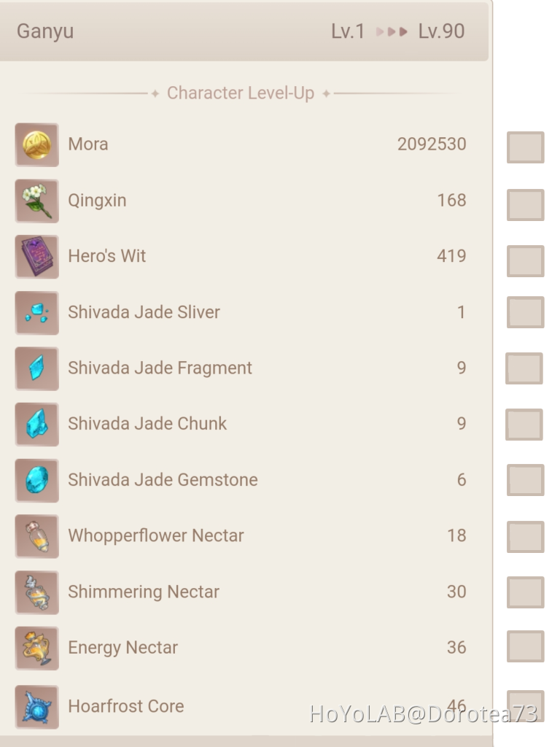Screen dimensions: 560x747
Task: Mark the Hero's Wit checkbox
Action: pos(525,260)
